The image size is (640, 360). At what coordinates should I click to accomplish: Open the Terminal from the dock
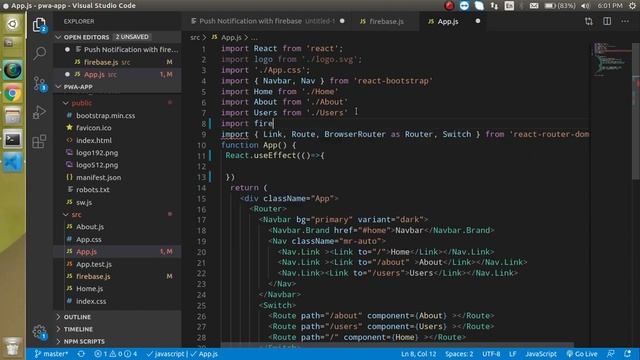[x=13, y=140]
